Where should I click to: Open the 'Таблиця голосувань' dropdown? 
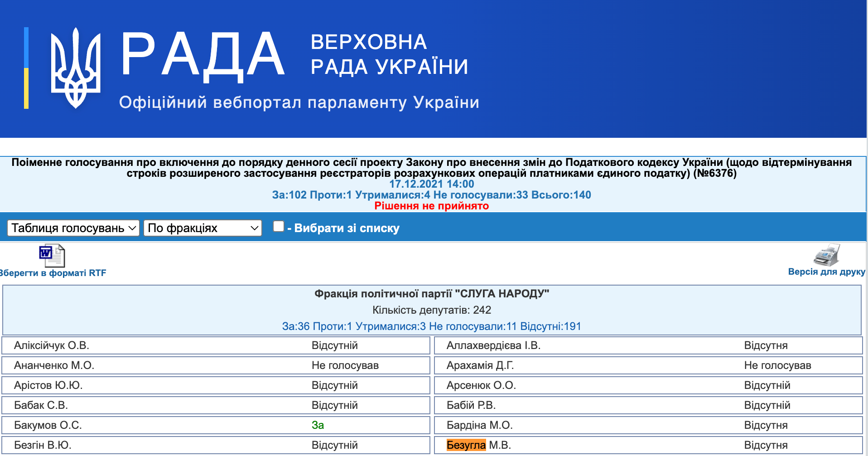[73, 228]
